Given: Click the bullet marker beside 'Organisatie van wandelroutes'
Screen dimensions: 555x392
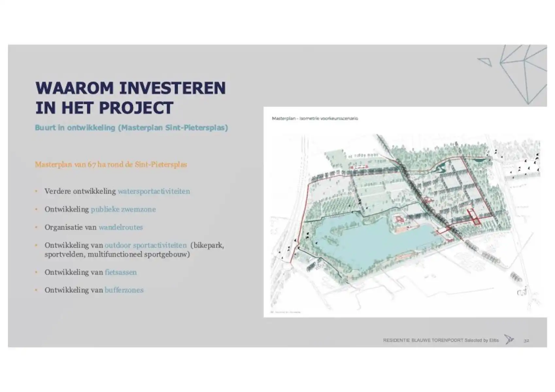Looking at the screenshot, I should (37, 227).
